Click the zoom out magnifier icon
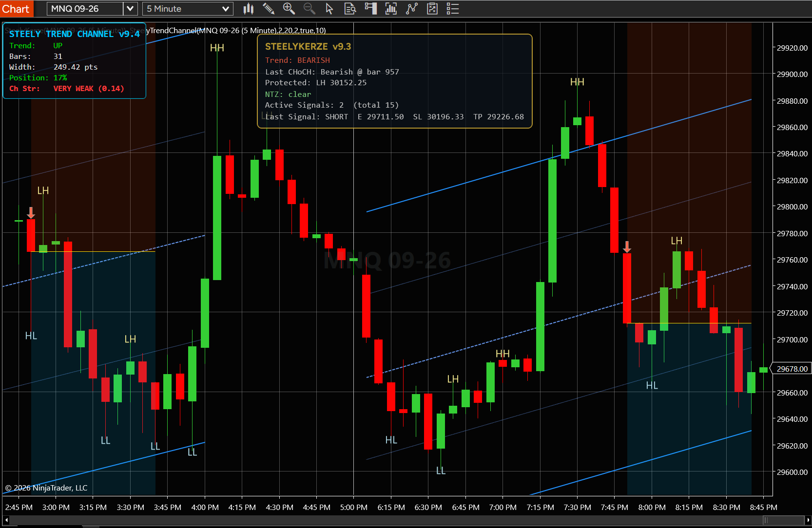Image resolution: width=812 pixels, height=528 pixels. (309, 8)
